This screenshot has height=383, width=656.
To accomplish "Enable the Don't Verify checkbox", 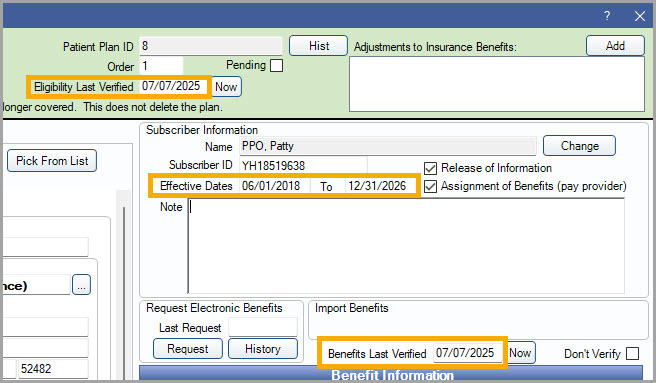I will (x=632, y=354).
